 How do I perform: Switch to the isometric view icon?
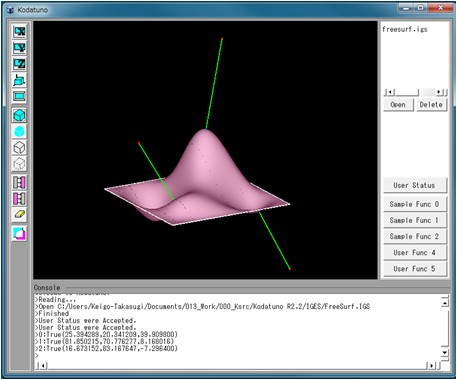[x=19, y=80]
